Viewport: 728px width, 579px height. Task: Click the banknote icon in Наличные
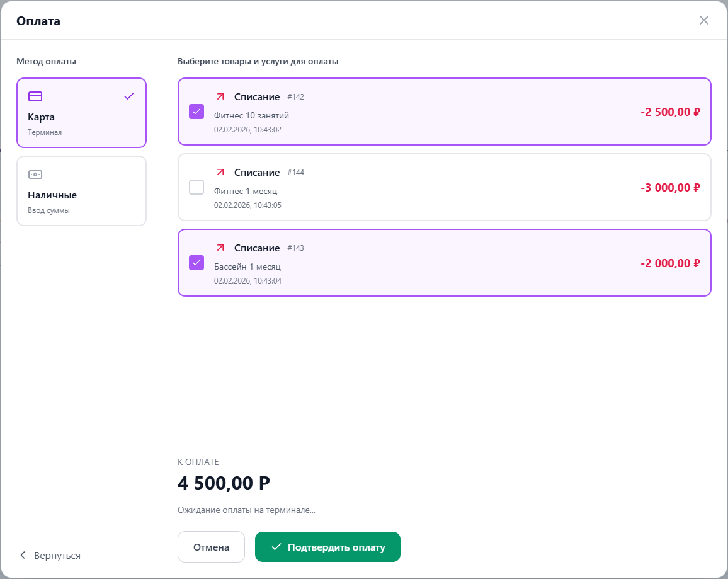(35, 175)
